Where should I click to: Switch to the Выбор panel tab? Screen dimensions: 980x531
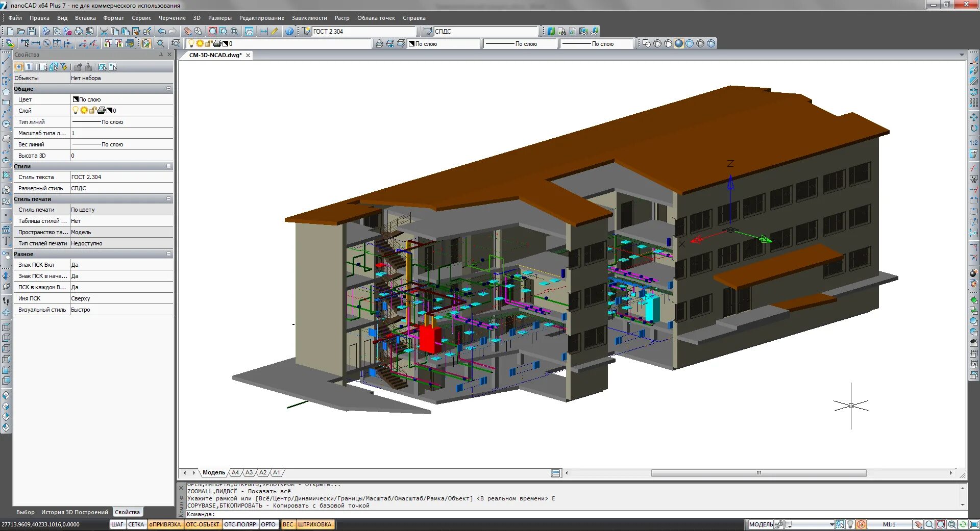coord(26,512)
